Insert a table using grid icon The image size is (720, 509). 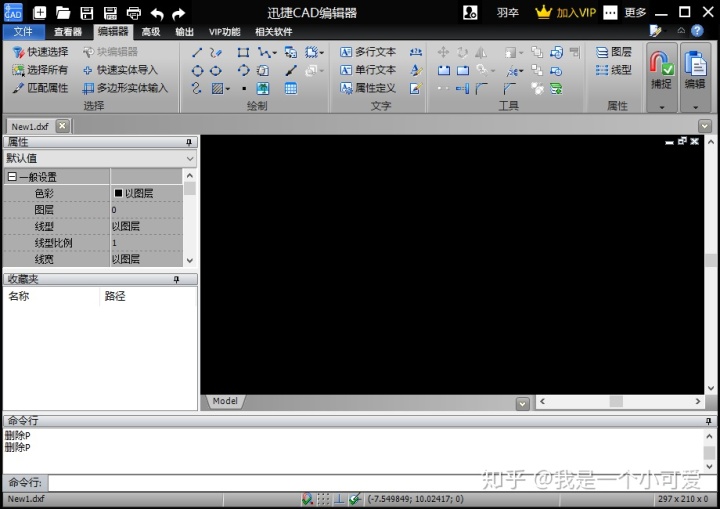[291, 88]
